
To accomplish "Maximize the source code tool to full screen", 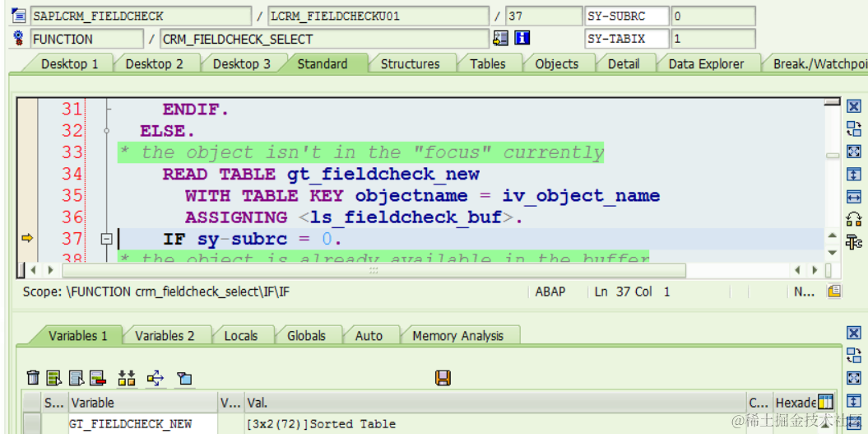I will click(x=854, y=152).
